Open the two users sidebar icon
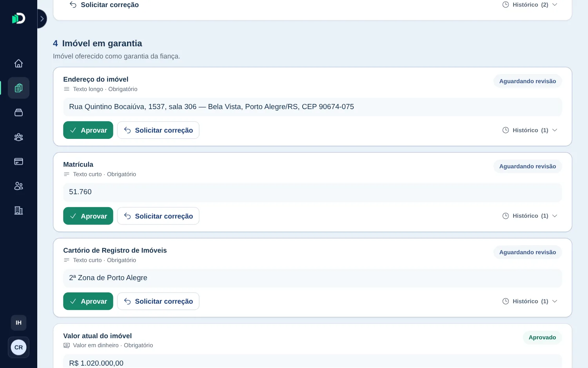 (x=18, y=186)
